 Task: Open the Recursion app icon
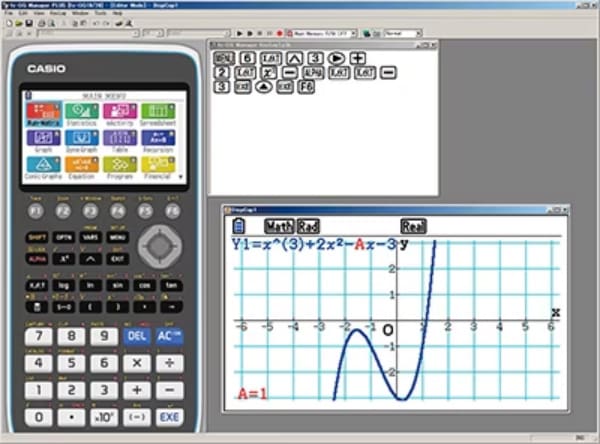(x=158, y=141)
